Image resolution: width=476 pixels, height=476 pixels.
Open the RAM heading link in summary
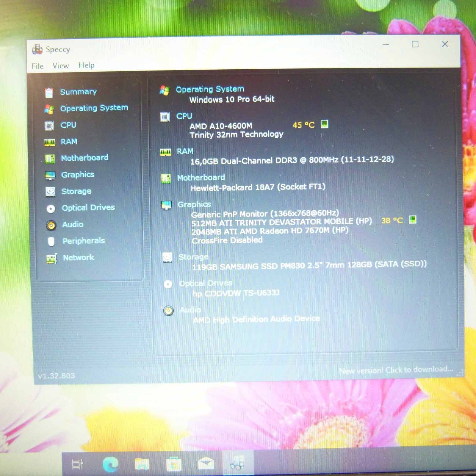(185, 151)
